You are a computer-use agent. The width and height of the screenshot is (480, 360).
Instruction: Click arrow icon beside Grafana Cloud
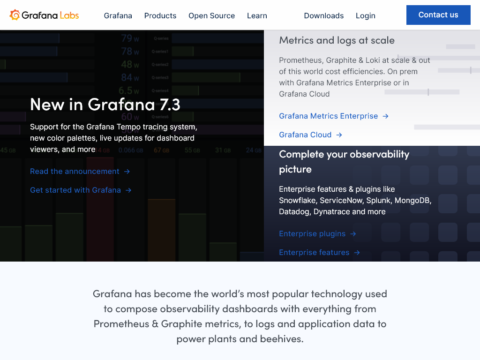tap(339, 135)
